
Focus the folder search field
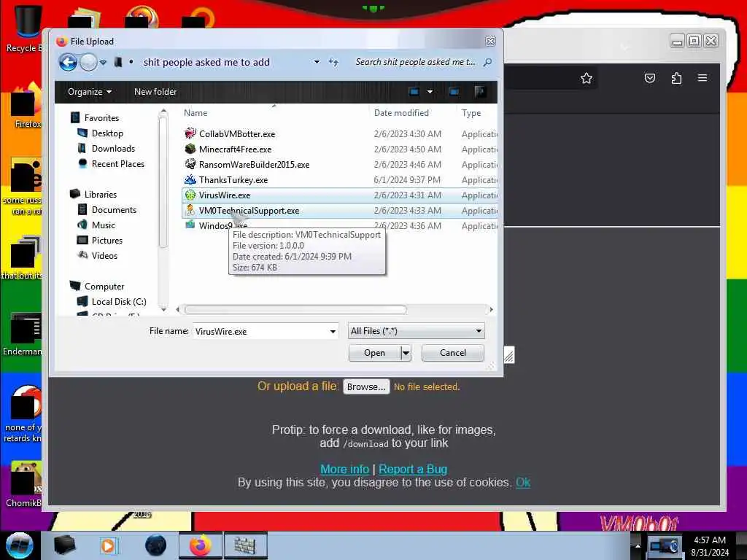coord(415,62)
